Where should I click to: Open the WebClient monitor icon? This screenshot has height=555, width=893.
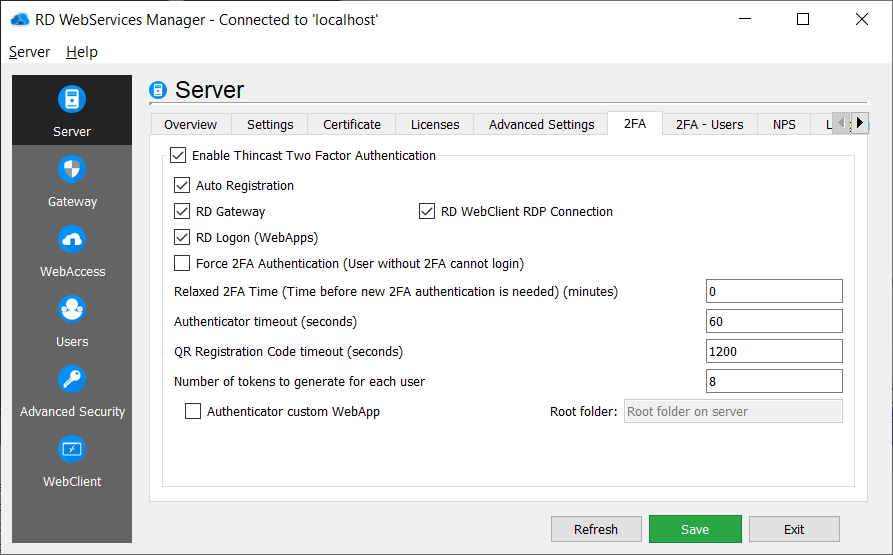[x=72, y=449]
